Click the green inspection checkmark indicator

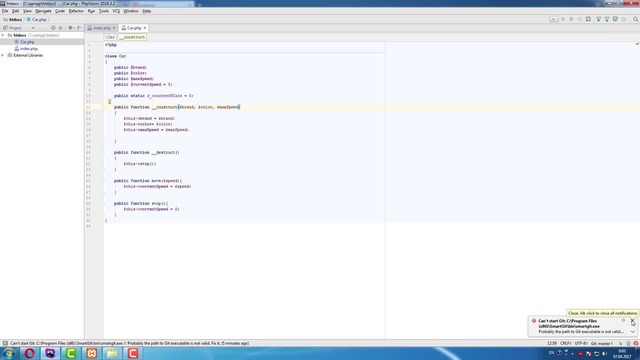pyautogui.click(x=637, y=44)
